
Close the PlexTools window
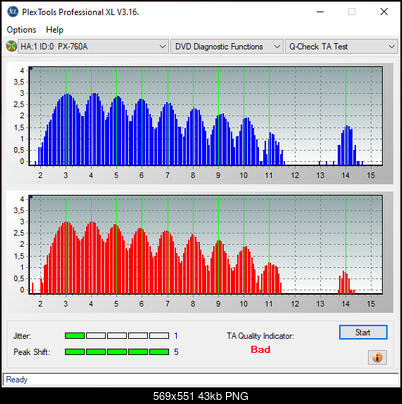(384, 12)
